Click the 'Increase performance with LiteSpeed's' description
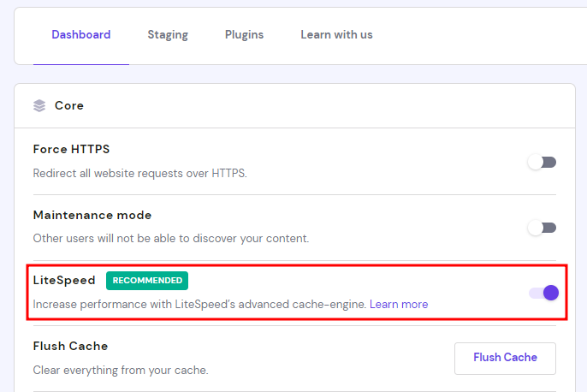This screenshot has height=392, width=587. point(199,304)
